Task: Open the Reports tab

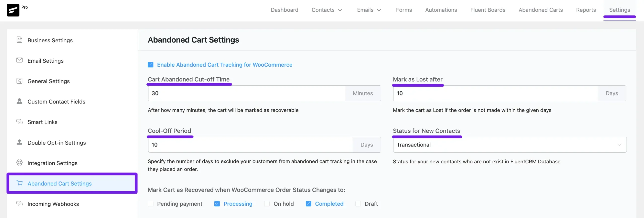Action: 586,10
